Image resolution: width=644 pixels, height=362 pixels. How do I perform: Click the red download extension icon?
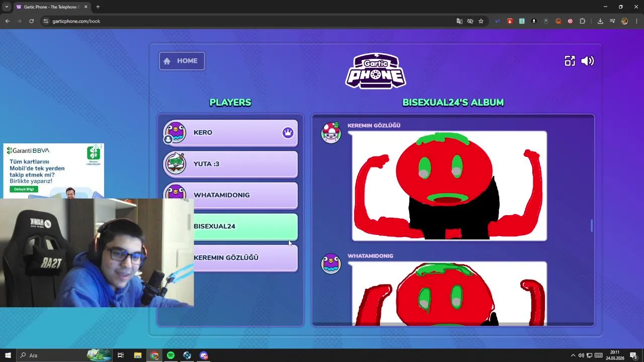(510, 21)
